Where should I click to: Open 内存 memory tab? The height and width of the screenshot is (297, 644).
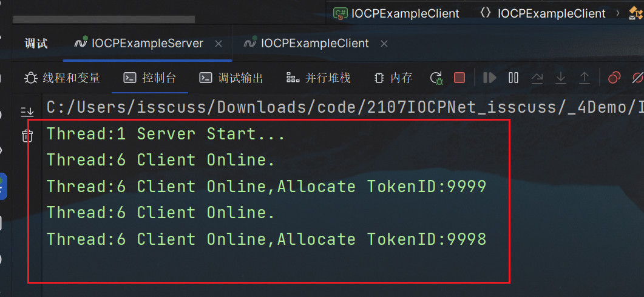click(393, 78)
